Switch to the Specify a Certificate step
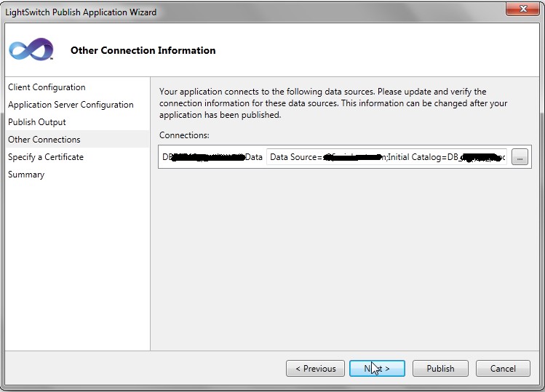The image size is (545, 392). 46,157
